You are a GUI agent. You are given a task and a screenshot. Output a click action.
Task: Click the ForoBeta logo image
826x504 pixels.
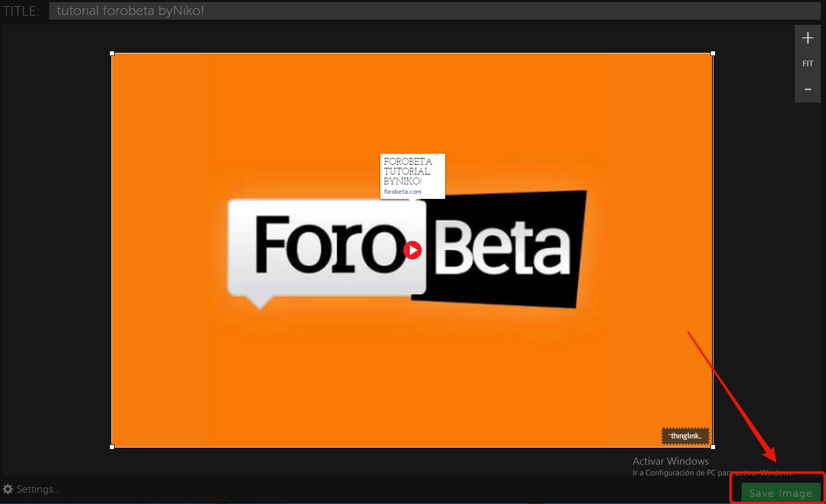click(x=407, y=251)
